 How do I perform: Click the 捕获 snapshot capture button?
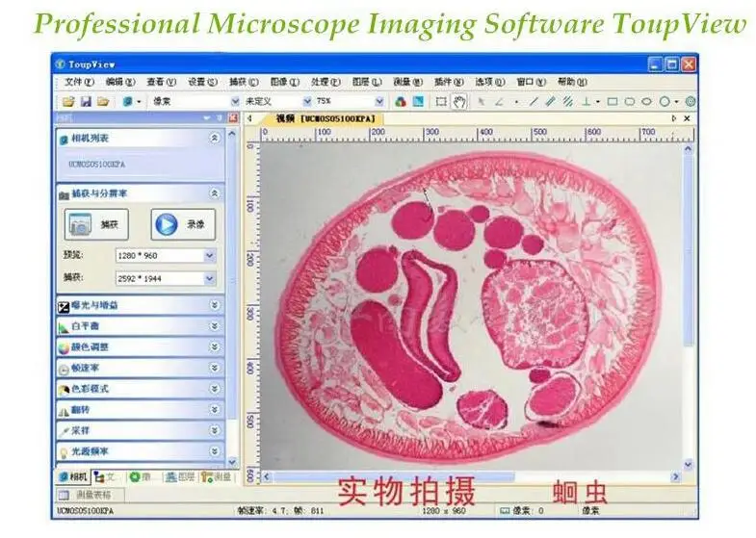point(96,224)
